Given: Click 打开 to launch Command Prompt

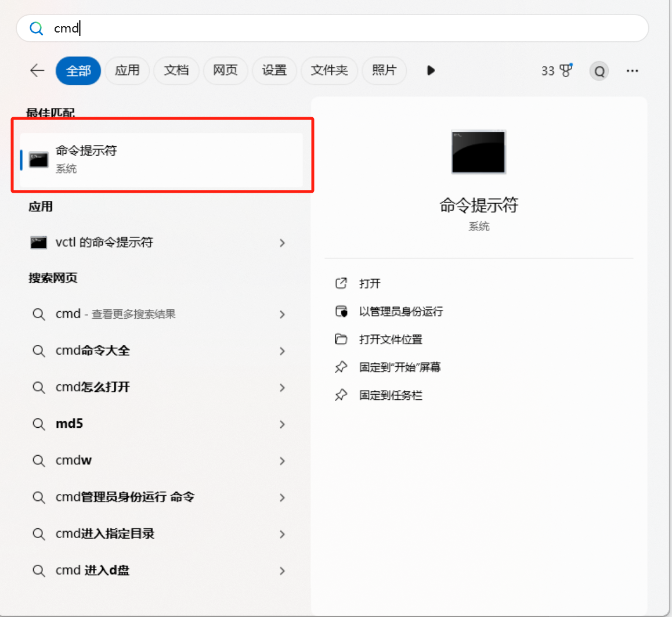Looking at the screenshot, I should tap(370, 283).
